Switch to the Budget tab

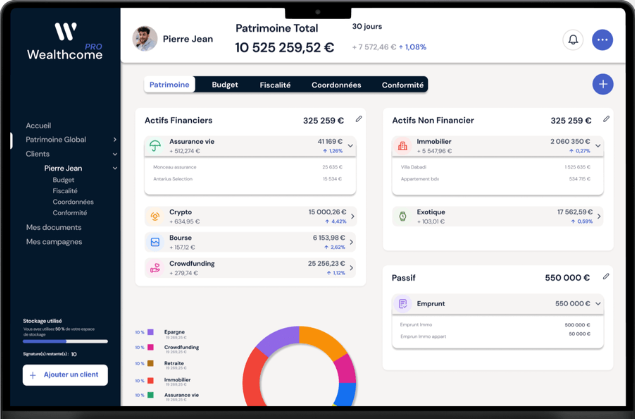coord(225,85)
